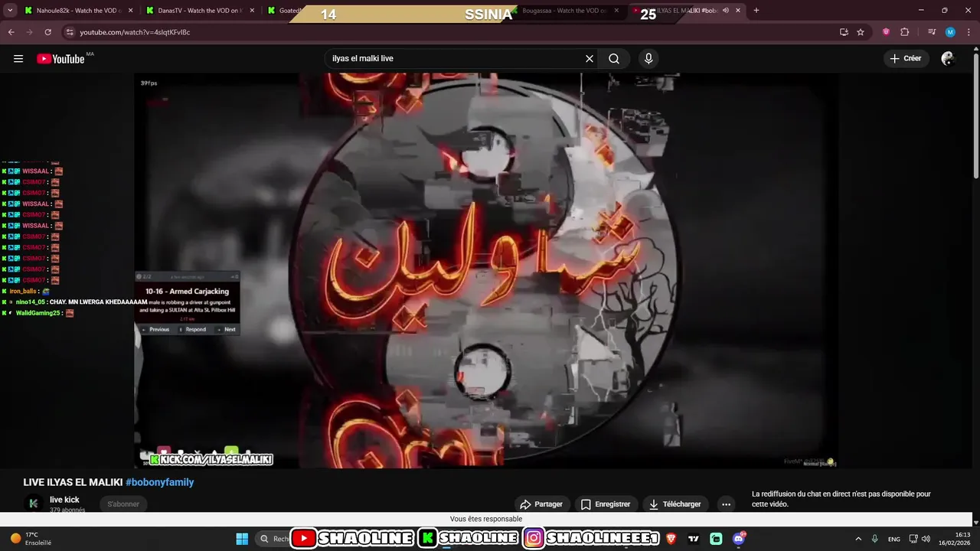The height and width of the screenshot is (551, 980).
Task: Start voice search with the microphone
Action: (648, 59)
